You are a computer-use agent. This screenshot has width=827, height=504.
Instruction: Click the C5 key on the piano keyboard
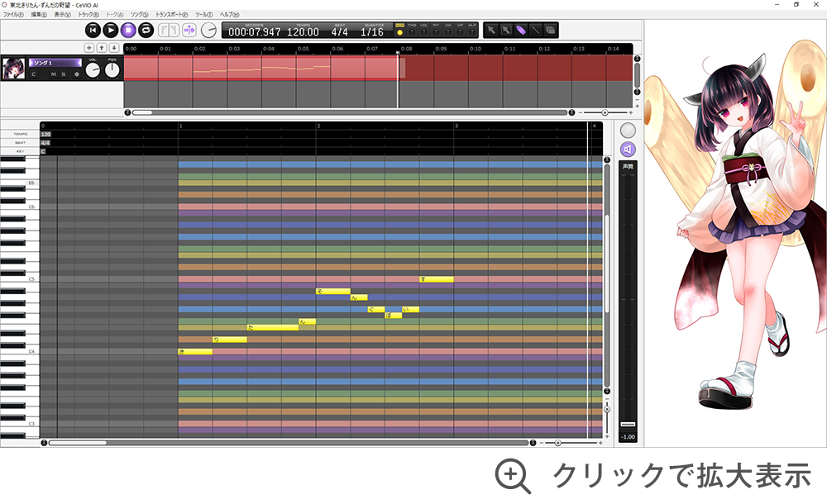[x=20, y=279]
